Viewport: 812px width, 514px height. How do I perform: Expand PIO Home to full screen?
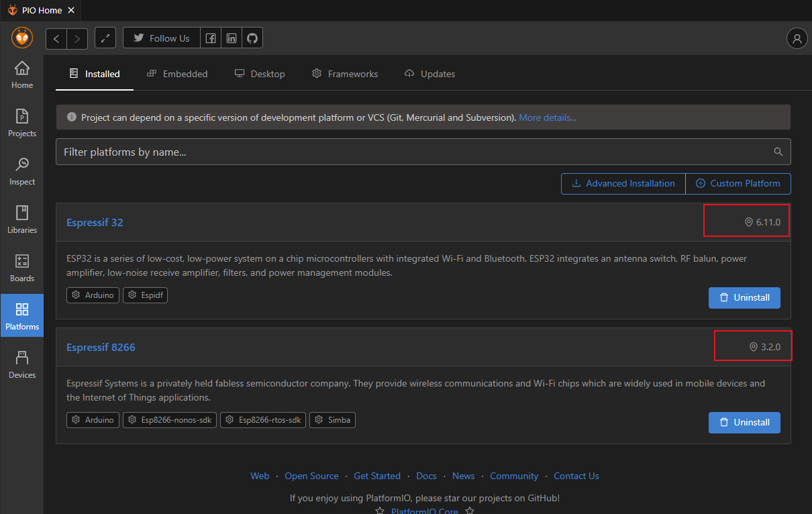[105, 38]
